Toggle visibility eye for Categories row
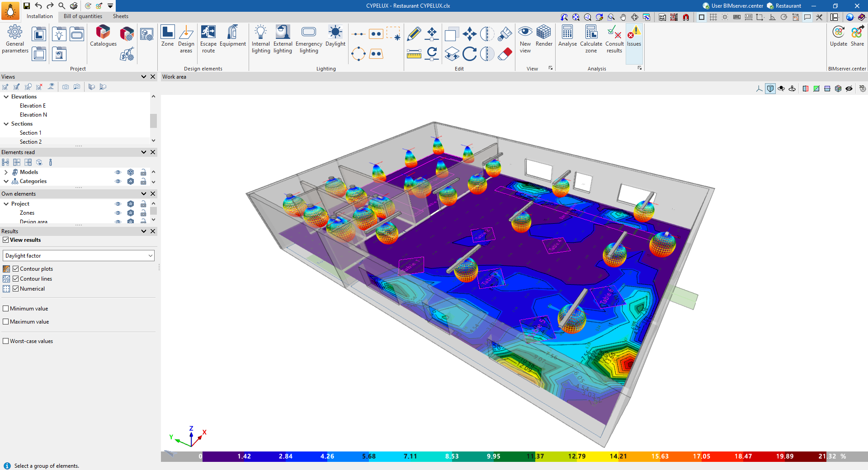Screen dimensions: 868x470 (118, 181)
